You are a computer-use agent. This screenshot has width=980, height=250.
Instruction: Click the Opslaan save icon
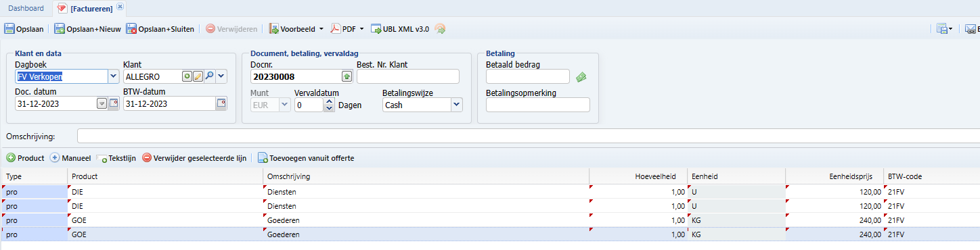coord(9,29)
